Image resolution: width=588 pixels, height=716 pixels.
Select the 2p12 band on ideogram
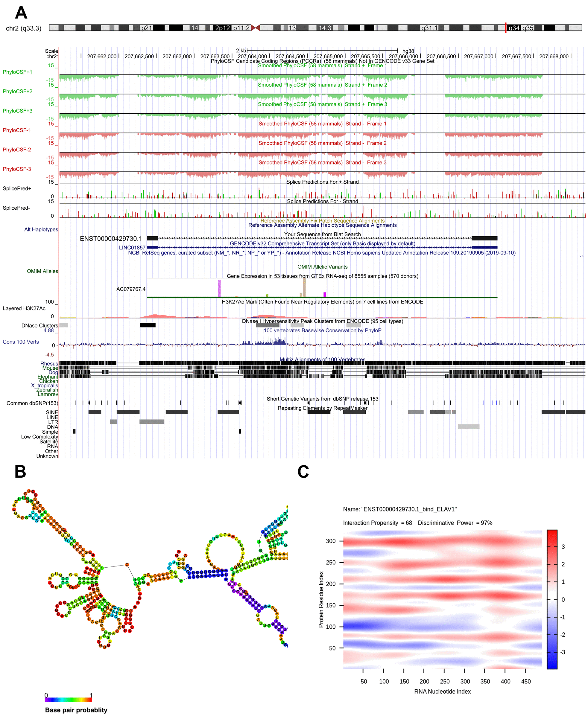coord(223,28)
